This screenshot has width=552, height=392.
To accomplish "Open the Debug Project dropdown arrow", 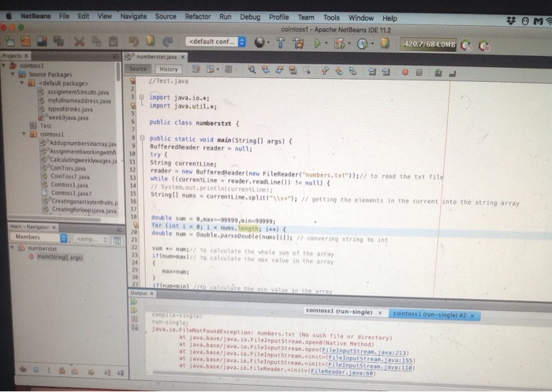I will pos(349,43).
